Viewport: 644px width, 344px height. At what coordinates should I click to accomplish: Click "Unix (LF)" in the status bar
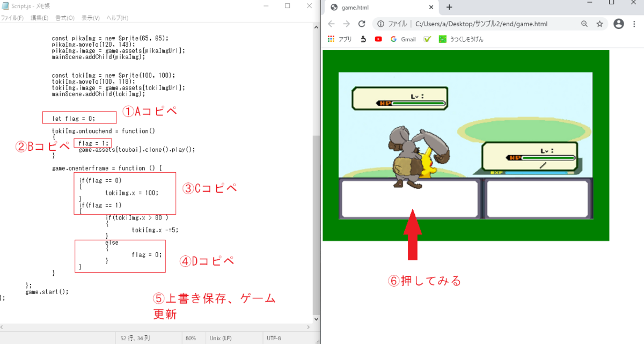click(x=222, y=339)
